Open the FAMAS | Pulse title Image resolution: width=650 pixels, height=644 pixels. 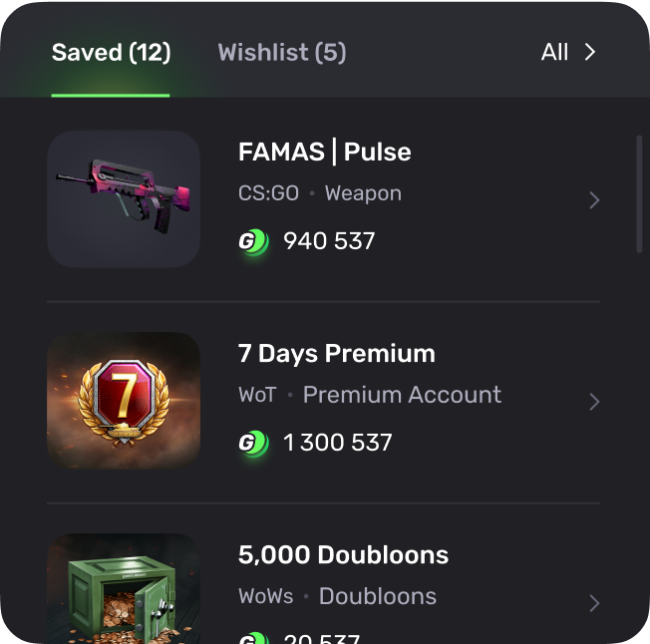coord(325,153)
